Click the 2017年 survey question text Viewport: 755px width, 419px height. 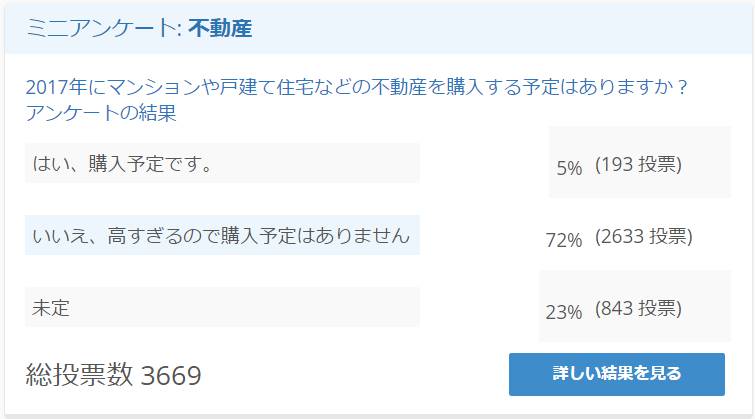click(x=356, y=87)
